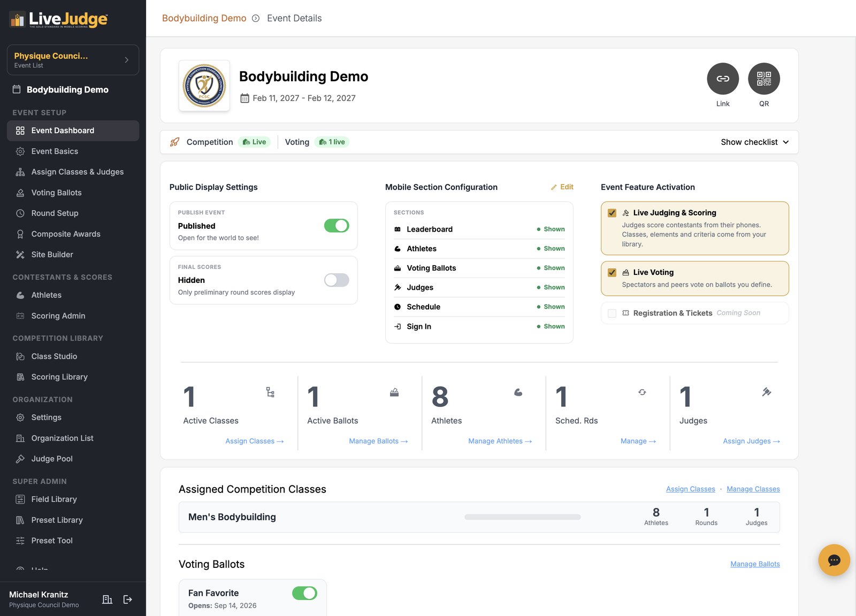Click the Men's Bodybuilding class name
Image resolution: width=856 pixels, height=616 pixels.
tap(232, 517)
